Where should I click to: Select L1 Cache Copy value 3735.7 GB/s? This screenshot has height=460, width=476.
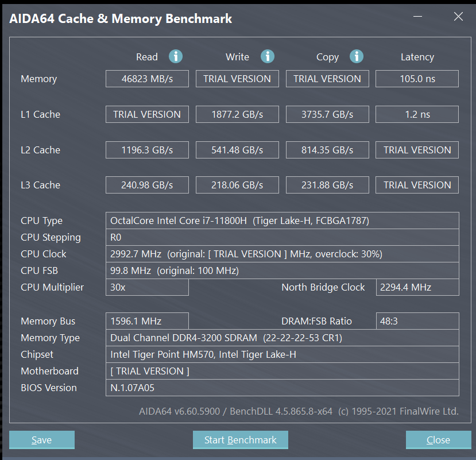[327, 114]
